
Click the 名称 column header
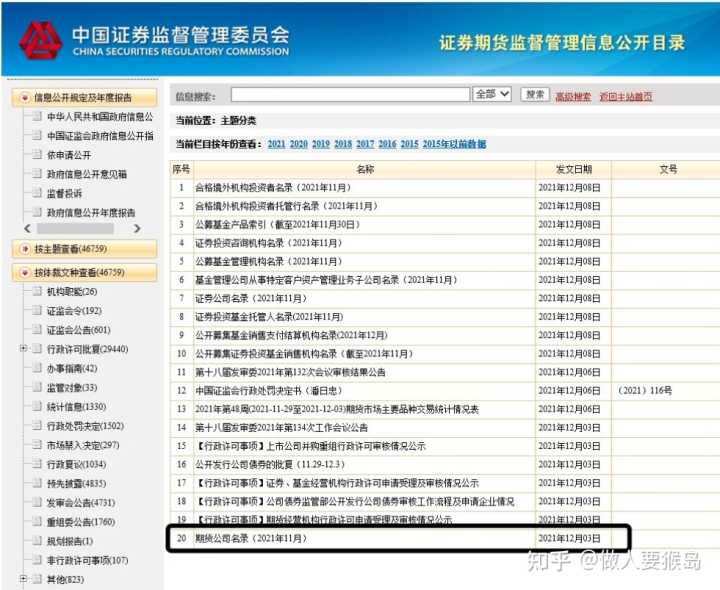click(x=365, y=169)
